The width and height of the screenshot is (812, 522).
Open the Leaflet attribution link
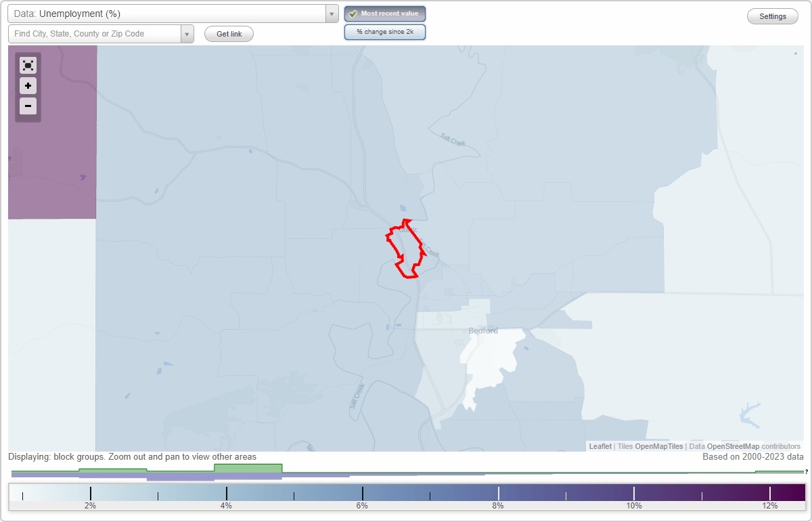(600, 446)
